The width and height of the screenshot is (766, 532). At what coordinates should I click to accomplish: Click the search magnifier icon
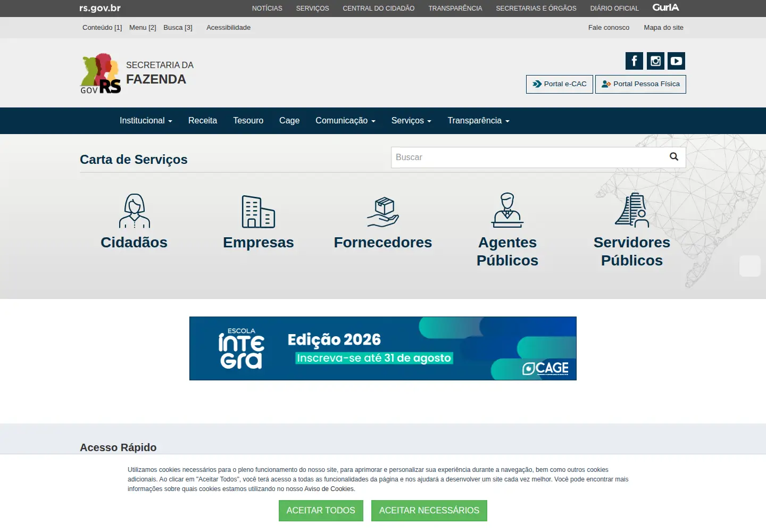pyautogui.click(x=674, y=156)
